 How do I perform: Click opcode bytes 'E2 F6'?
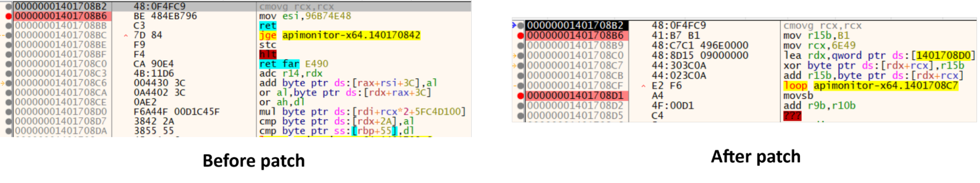(666, 86)
